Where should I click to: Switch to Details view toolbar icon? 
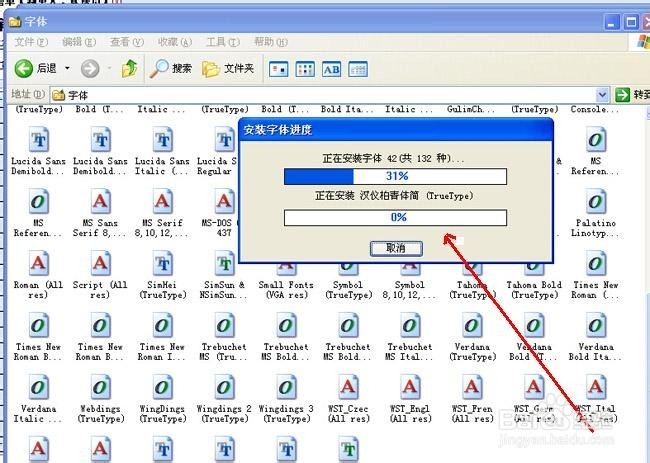click(x=358, y=69)
